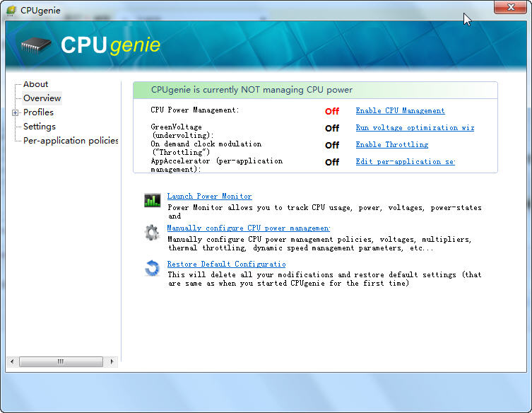Click Restore Default Configuration link
This screenshot has width=532, height=413.
click(226, 264)
